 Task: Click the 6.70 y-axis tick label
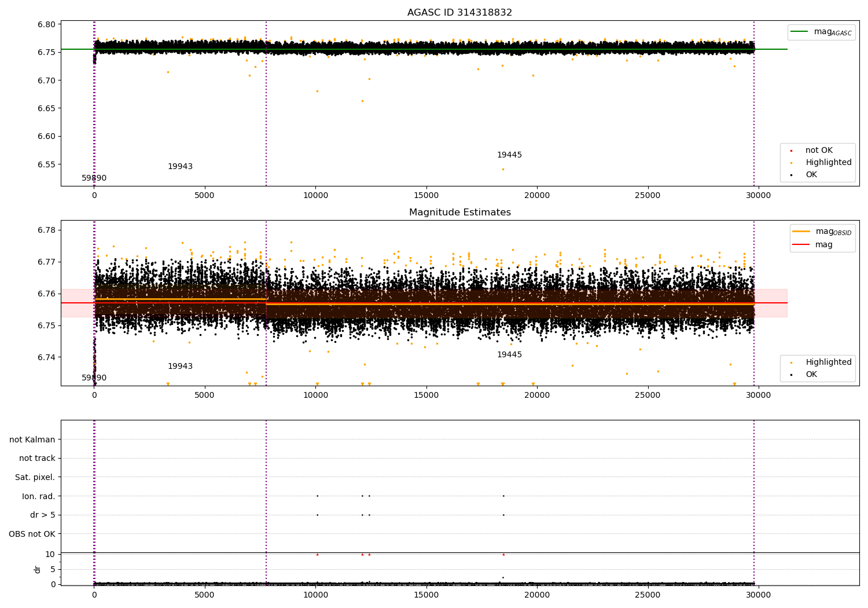coord(46,80)
